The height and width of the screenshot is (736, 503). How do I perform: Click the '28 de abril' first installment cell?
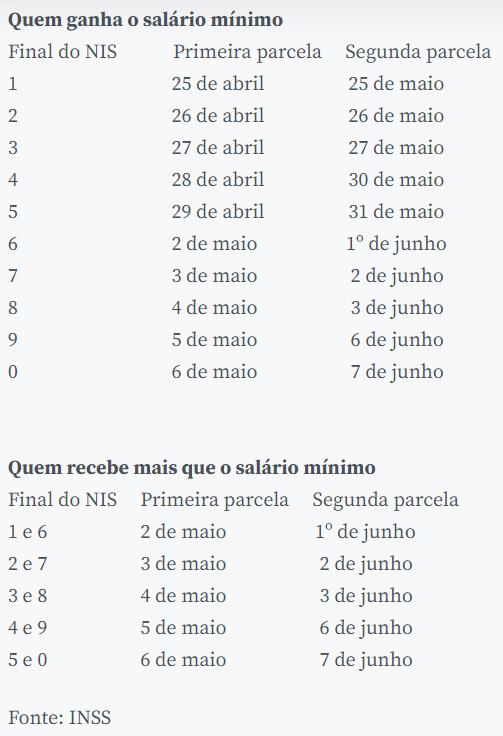[218, 180]
